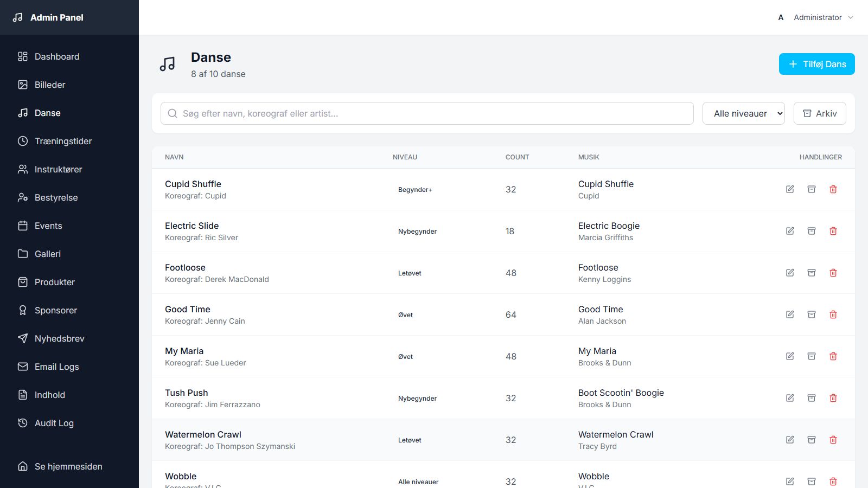This screenshot has width=868, height=488.
Task: Edit the Electric Slide dance
Action: [790, 231]
